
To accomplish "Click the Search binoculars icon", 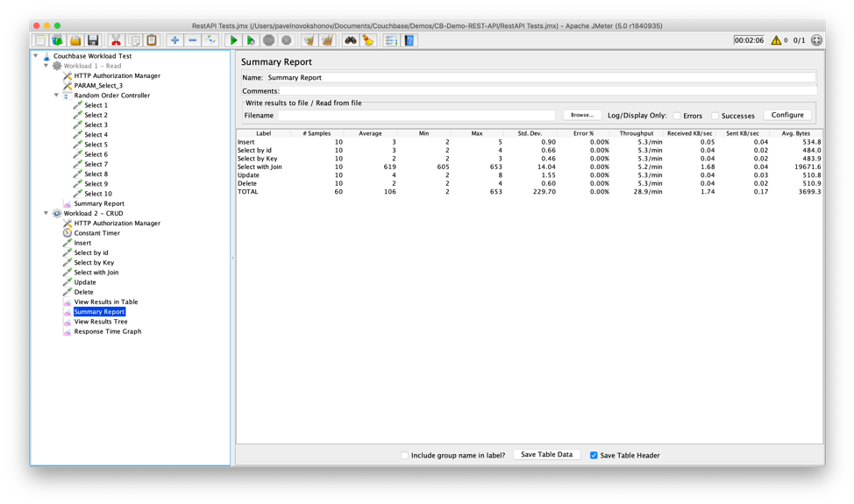I will tap(350, 40).
